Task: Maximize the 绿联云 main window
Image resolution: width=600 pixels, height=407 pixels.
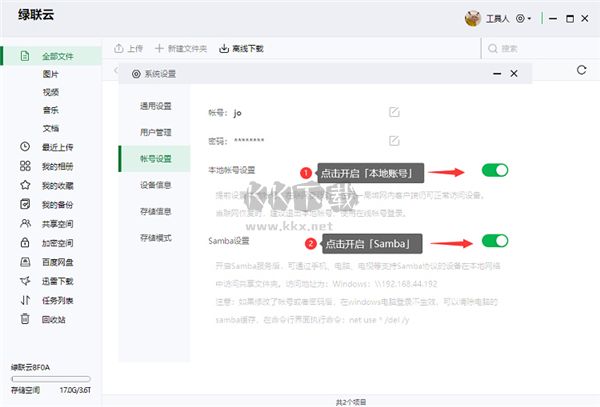Action: pos(570,18)
